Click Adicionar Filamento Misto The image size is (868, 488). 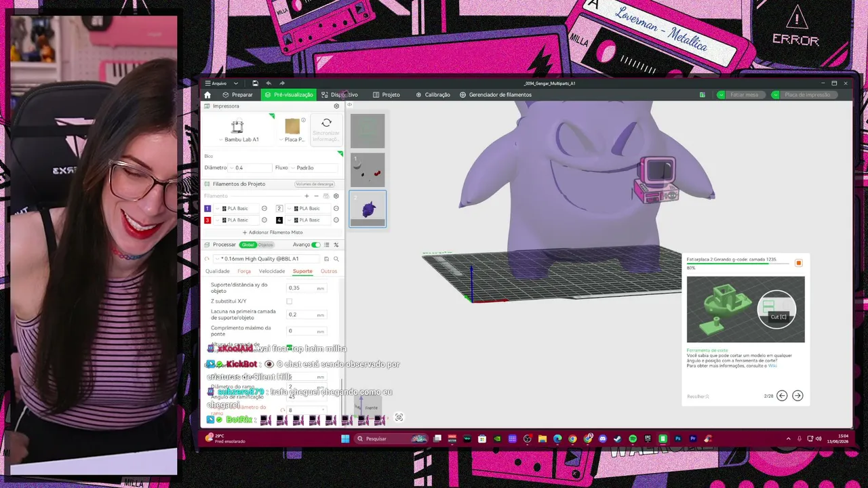point(273,232)
